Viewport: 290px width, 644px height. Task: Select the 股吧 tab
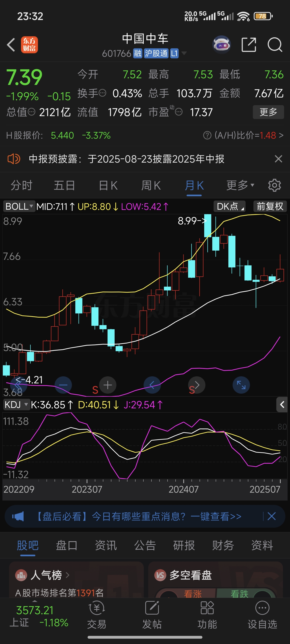pos(28,545)
